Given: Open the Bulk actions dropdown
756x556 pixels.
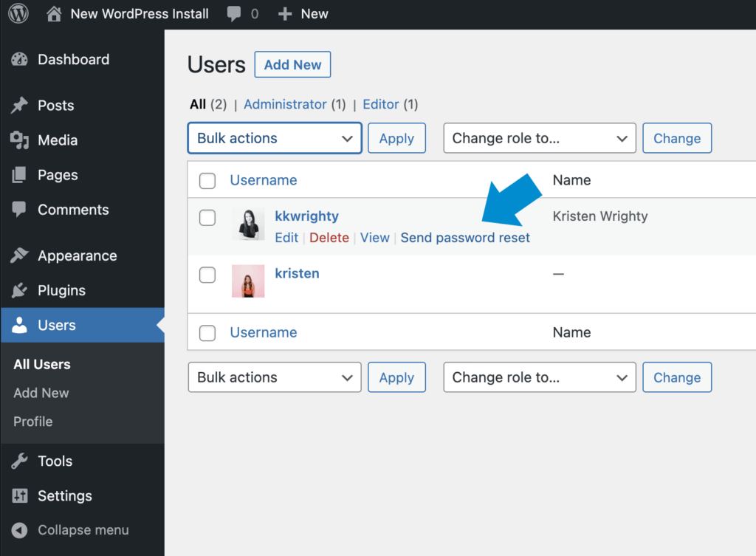Looking at the screenshot, I should click(x=274, y=138).
